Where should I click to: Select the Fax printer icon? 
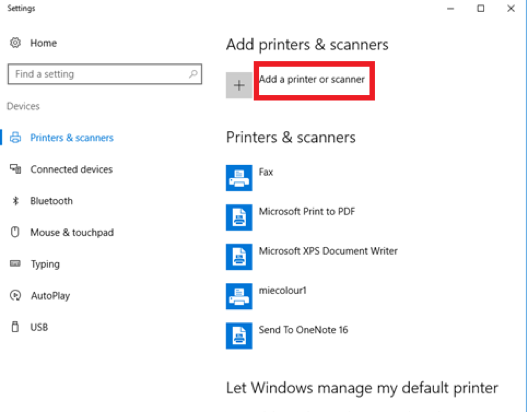tap(239, 178)
